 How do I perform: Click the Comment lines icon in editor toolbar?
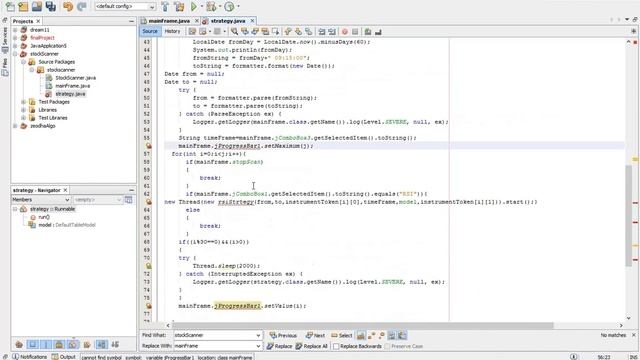(368, 31)
